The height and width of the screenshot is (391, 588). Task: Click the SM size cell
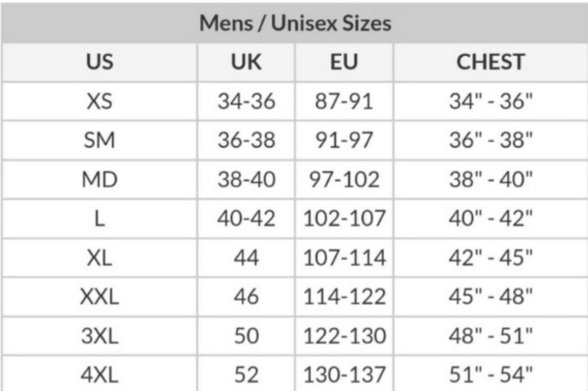(x=100, y=140)
